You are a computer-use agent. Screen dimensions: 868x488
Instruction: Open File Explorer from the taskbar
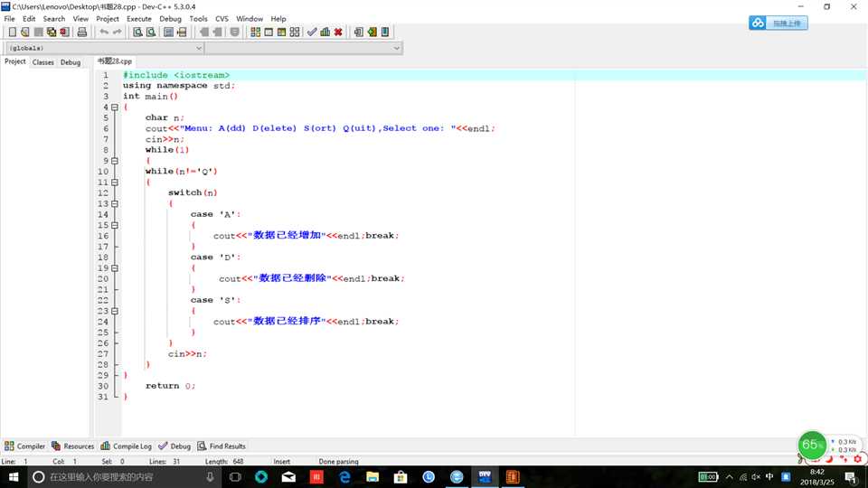click(373, 477)
